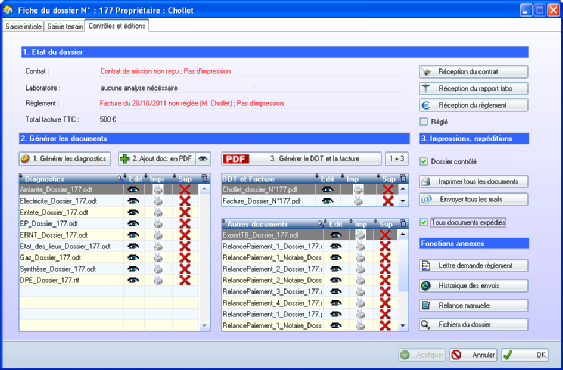Uncheck Dossier contrôlé checkbox

[424, 161]
